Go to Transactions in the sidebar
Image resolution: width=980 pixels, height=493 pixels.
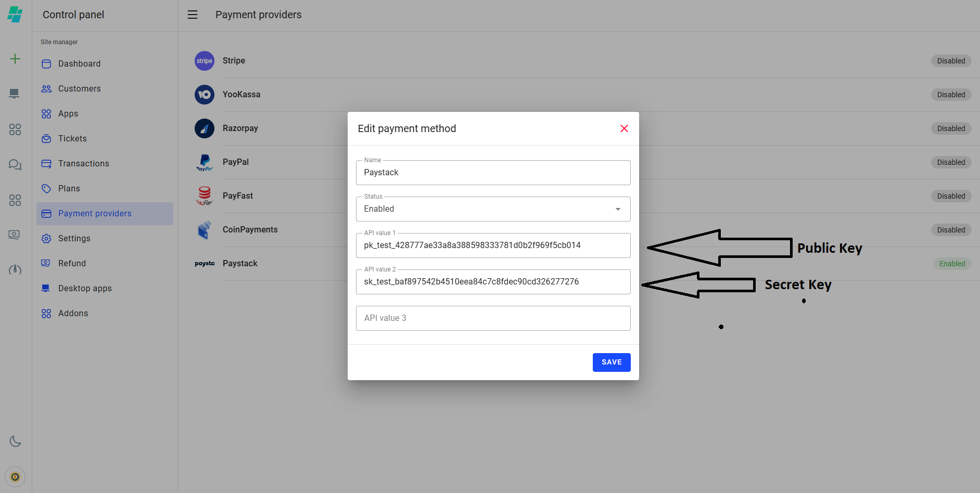click(x=83, y=164)
